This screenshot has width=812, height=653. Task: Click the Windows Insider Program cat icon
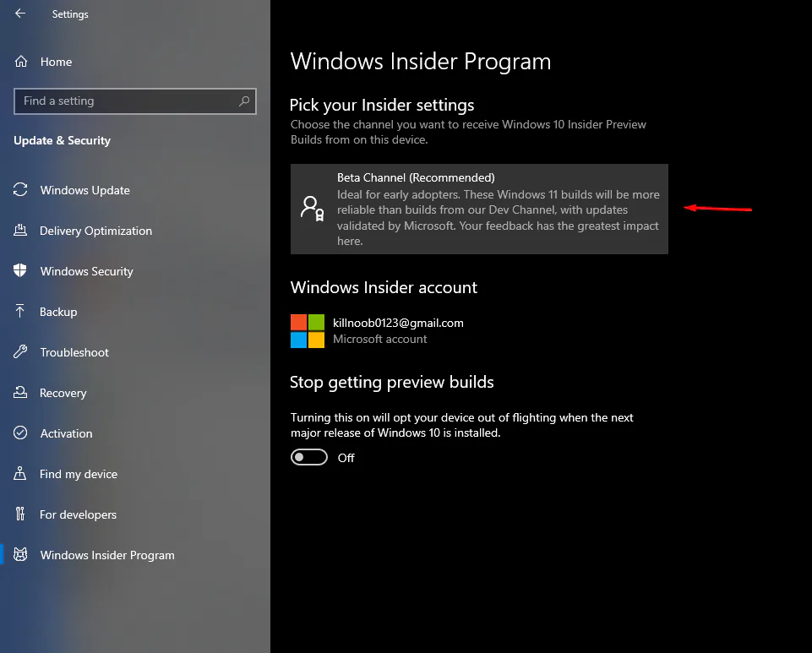coord(20,555)
